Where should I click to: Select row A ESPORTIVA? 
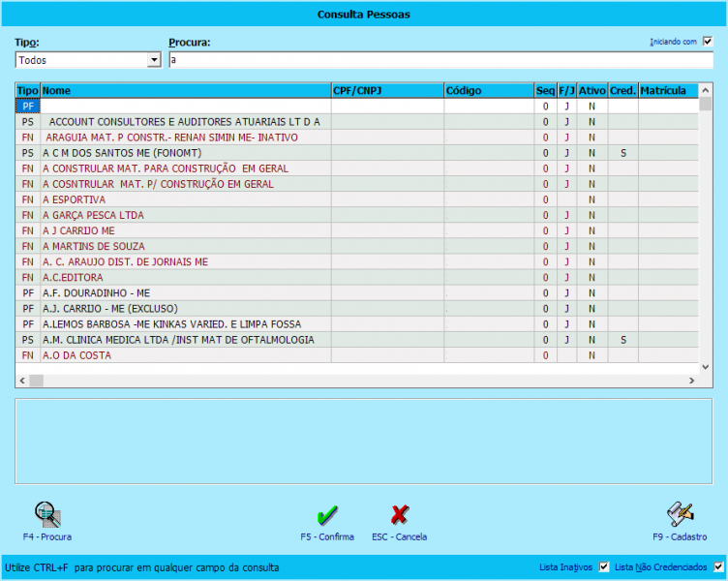tap(357, 199)
